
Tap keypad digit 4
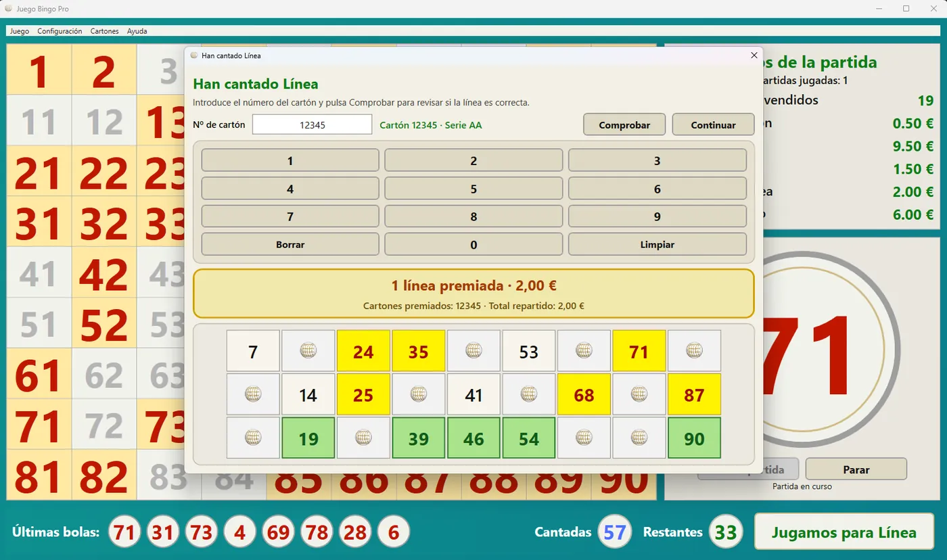pyautogui.click(x=290, y=189)
